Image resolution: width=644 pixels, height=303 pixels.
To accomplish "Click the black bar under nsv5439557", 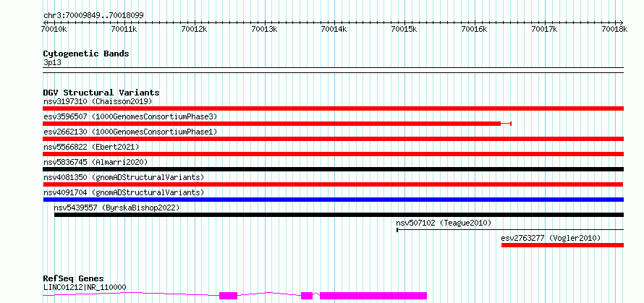I will [339, 215].
